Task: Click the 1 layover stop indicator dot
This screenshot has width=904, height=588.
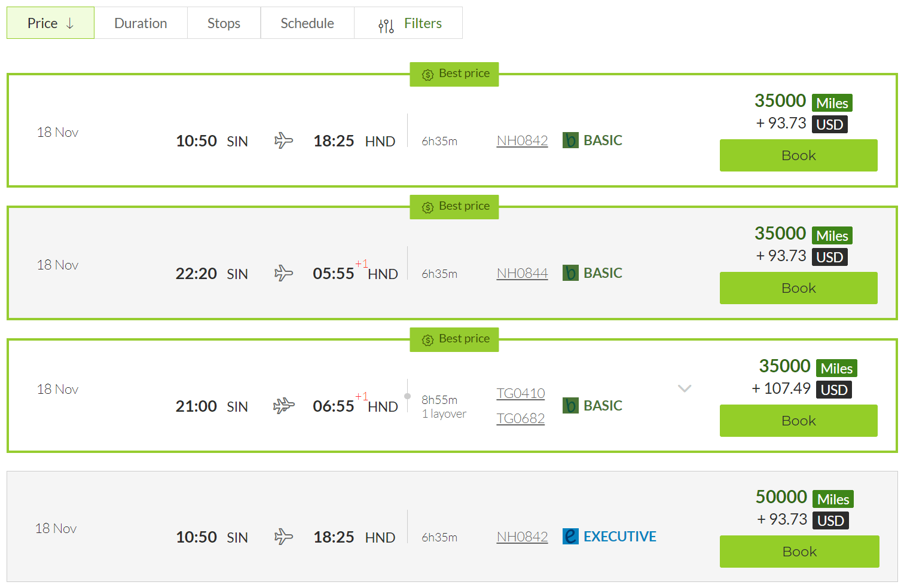Action: (x=407, y=396)
